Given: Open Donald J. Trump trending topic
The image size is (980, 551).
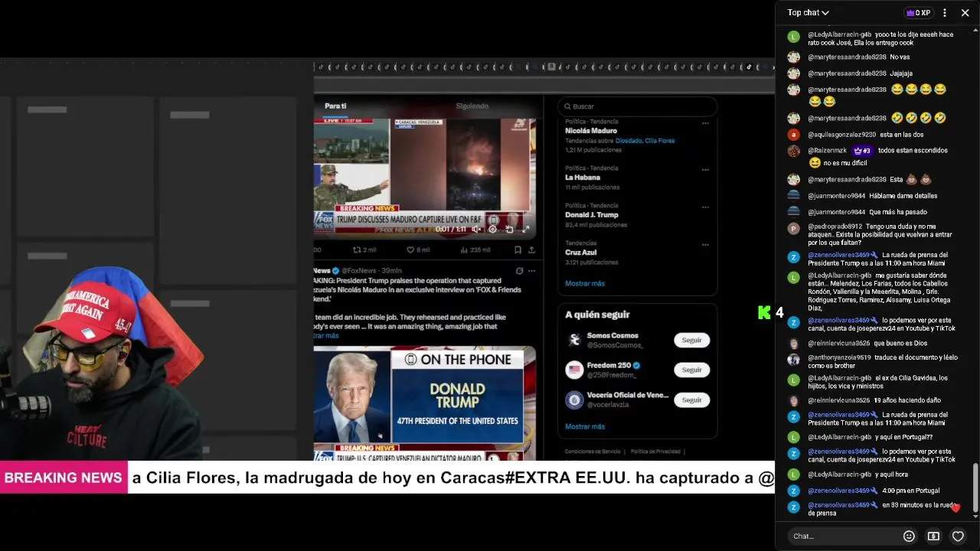Looking at the screenshot, I should pos(591,215).
